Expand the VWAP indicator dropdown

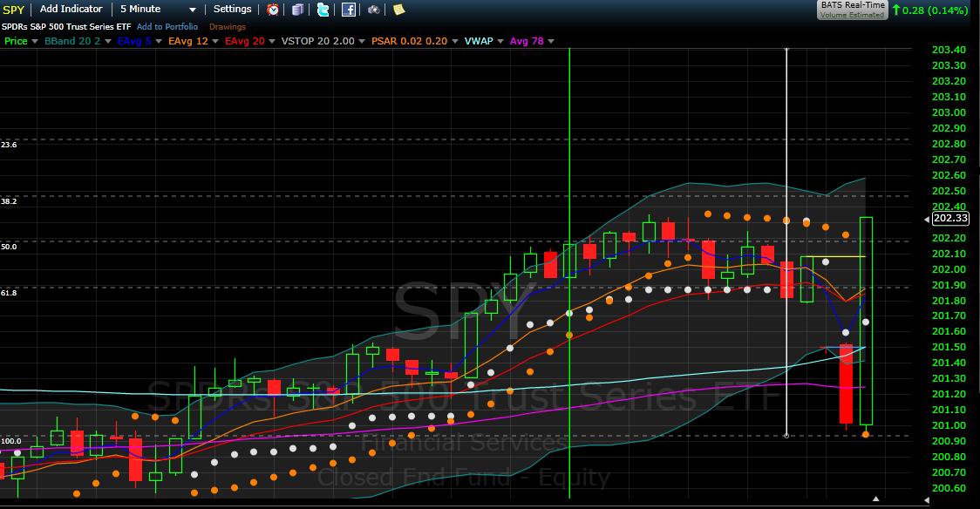click(500, 41)
